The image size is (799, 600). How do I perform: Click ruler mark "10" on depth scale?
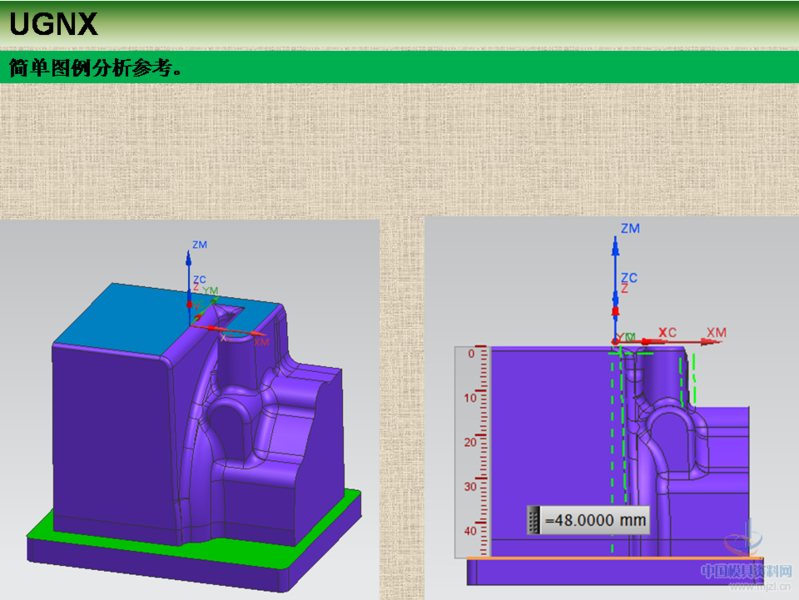470,398
